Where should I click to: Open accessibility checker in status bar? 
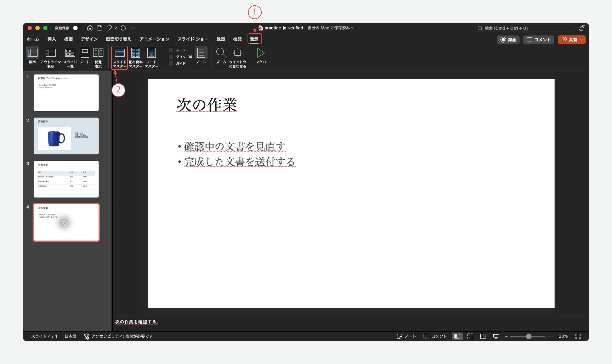click(x=118, y=336)
